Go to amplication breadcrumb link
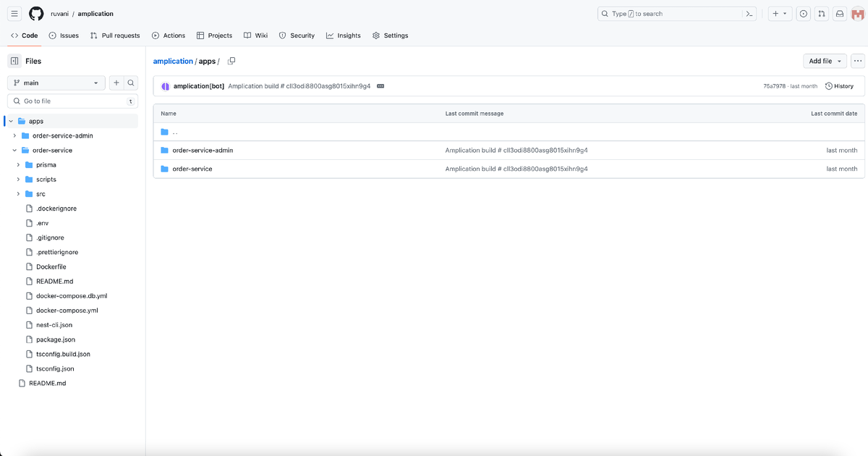This screenshot has width=868, height=456. (173, 62)
